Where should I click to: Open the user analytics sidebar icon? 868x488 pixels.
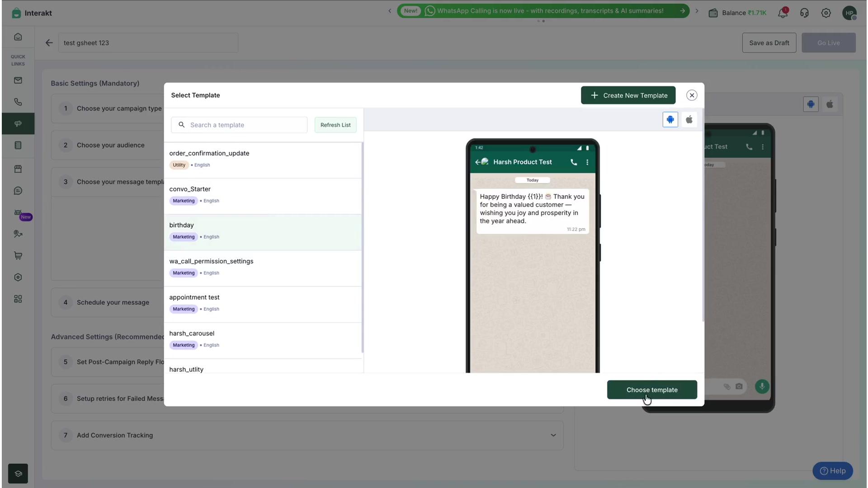pos(18,234)
